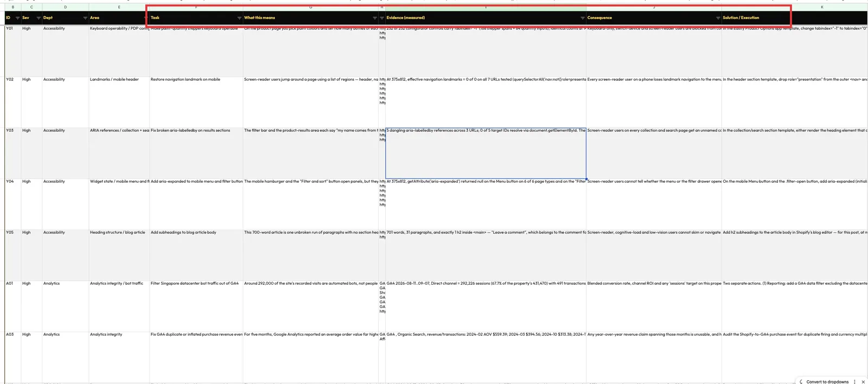Select the Analytics cell in row A01
The image size is (868, 384).
(66, 306)
